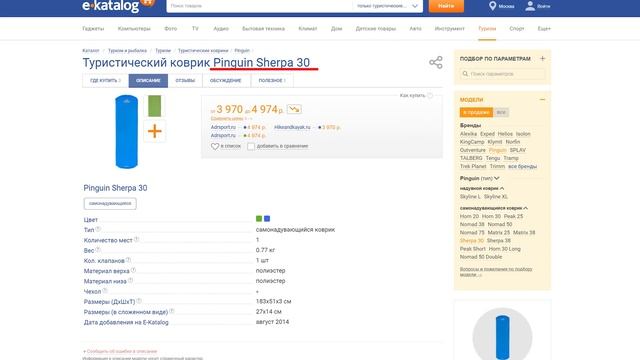This screenshot has height=360, width=640.
Task: Open the Hikeandkayak.ru shop link
Action: (x=292, y=127)
